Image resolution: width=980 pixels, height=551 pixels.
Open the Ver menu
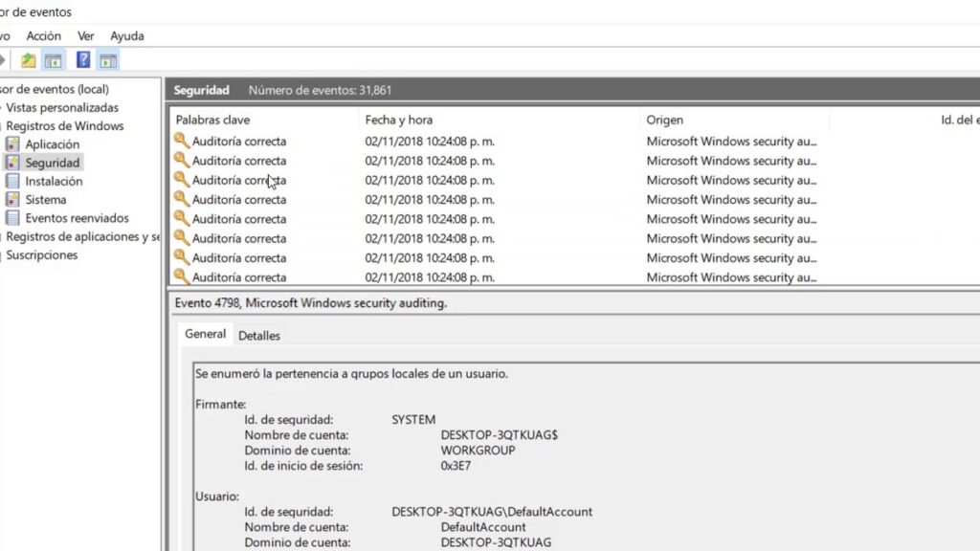[85, 35]
